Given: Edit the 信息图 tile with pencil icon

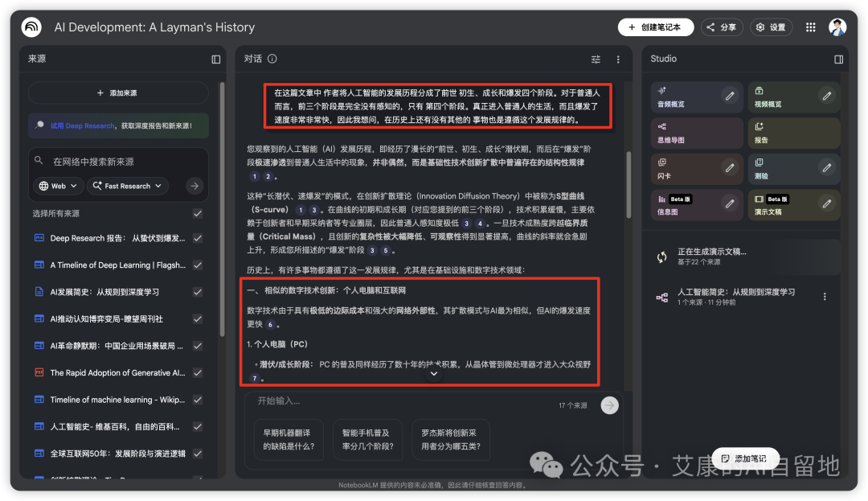Looking at the screenshot, I should 730,203.
